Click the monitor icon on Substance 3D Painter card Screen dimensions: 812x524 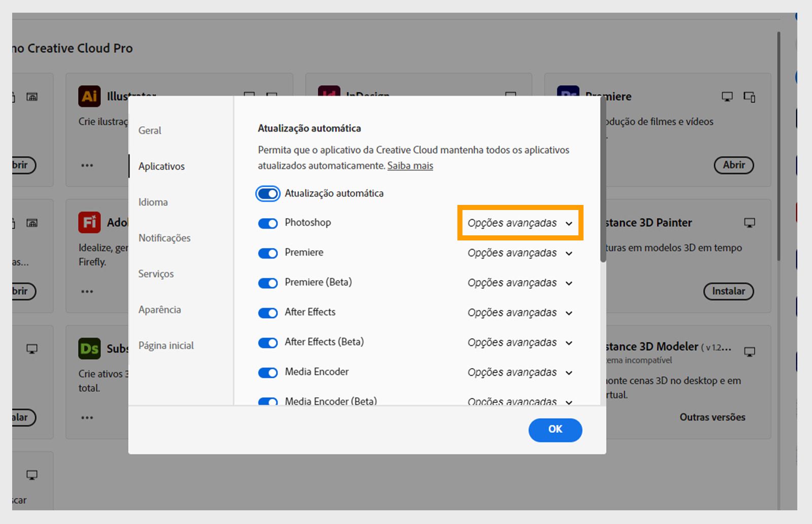pyautogui.click(x=750, y=223)
